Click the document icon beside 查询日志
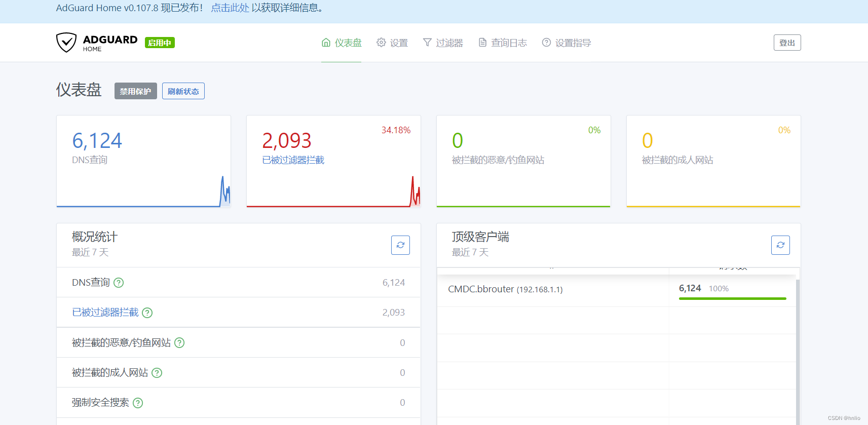 [482, 43]
